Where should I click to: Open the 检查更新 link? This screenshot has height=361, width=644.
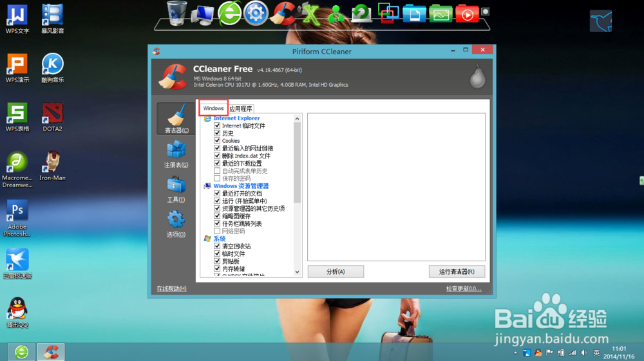[464, 289]
